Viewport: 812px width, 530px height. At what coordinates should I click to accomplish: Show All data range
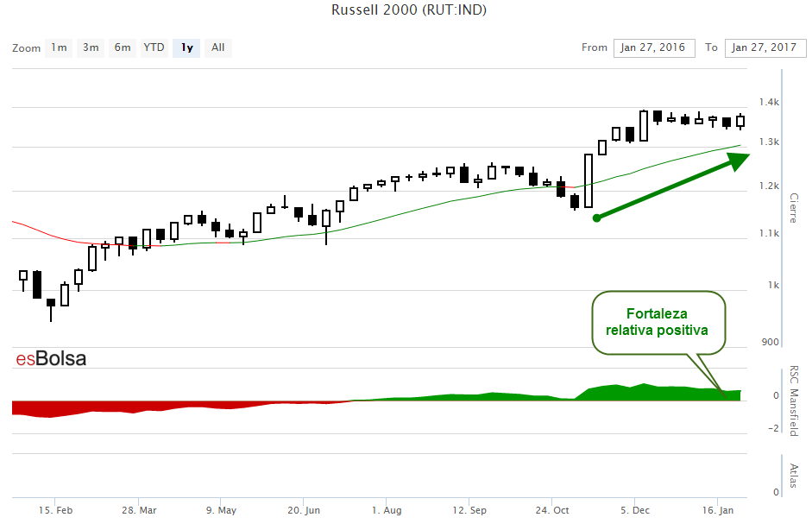218,47
